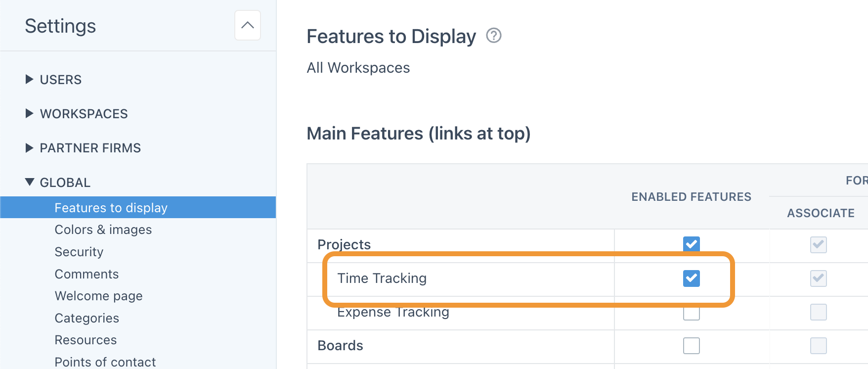Viewport: 868px width, 369px height.
Task: Disable the Projects feature checkbox
Action: pyautogui.click(x=691, y=244)
